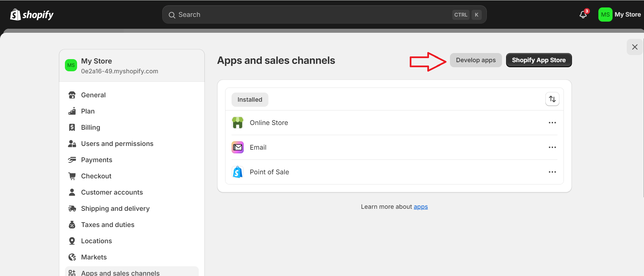Click the Shipping truck icon
Viewport: 644px width, 276px height.
[x=72, y=208]
